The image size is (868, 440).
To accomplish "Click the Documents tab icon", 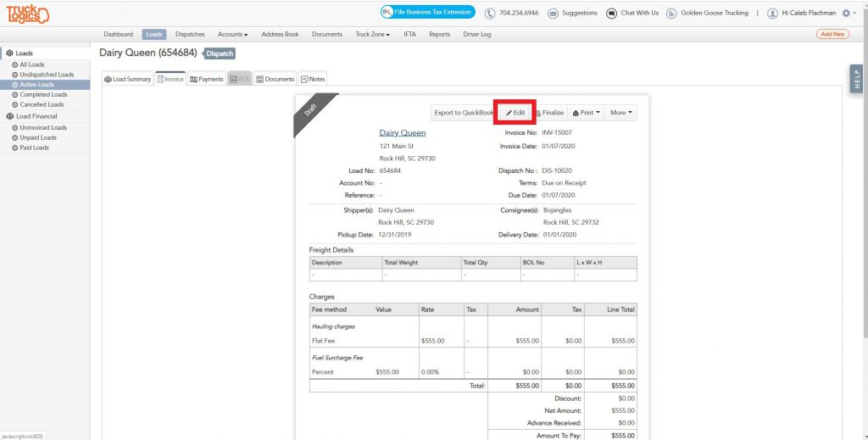I will pos(259,79).
